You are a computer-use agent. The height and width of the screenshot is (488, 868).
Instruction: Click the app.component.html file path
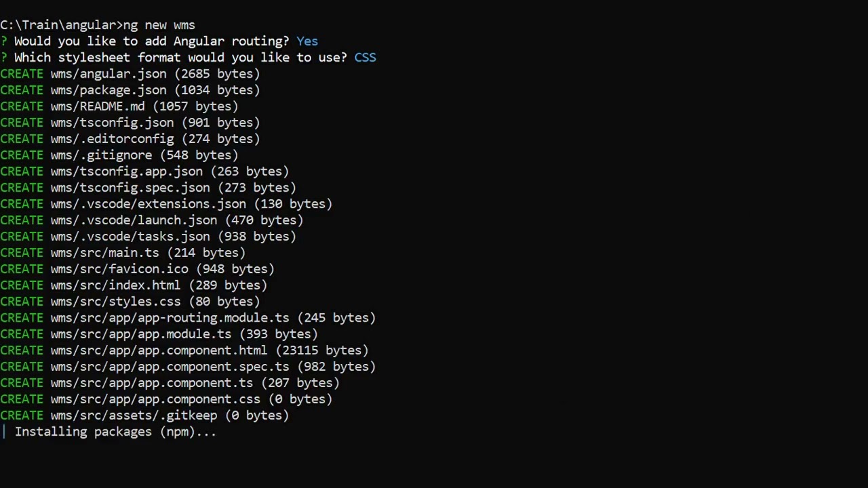tap(159, 350)
